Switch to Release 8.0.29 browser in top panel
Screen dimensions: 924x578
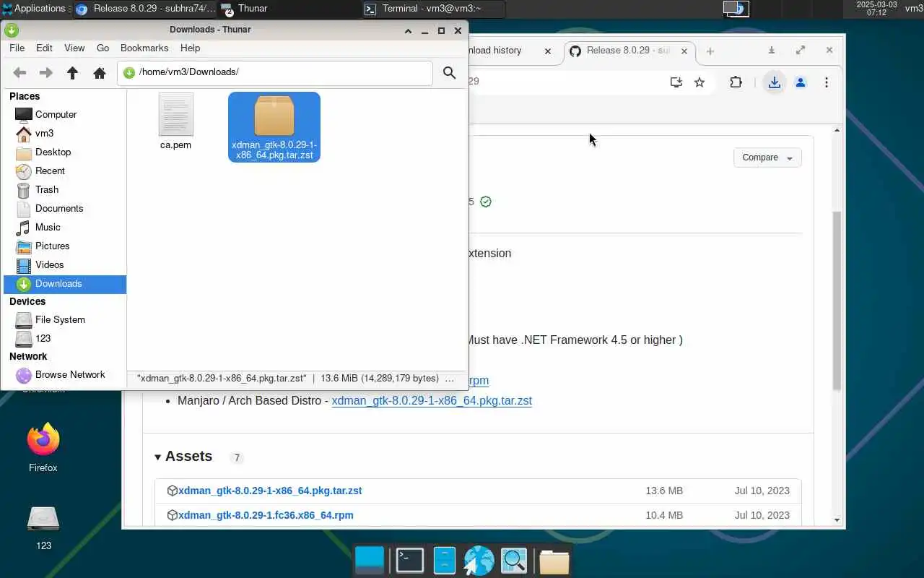pyautogui.click(x=144, y=9)
